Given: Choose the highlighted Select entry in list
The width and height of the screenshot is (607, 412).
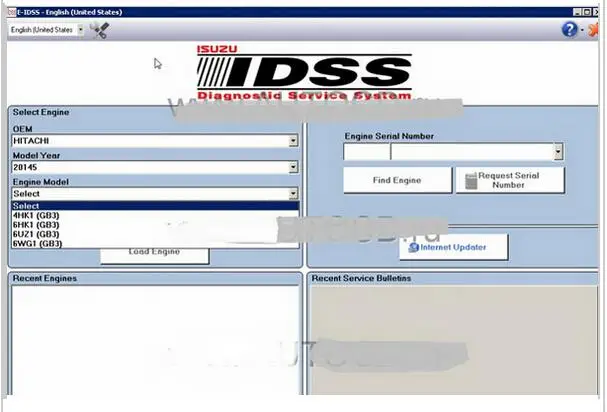Looking at the screenshot, I should pos(155,206).
